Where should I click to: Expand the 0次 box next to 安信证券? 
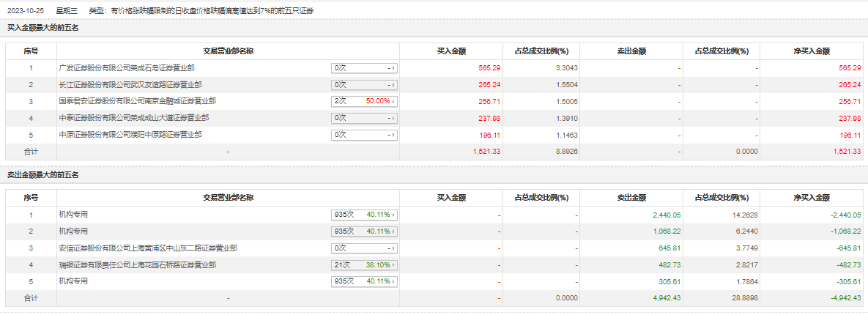(x=364, y=248)
